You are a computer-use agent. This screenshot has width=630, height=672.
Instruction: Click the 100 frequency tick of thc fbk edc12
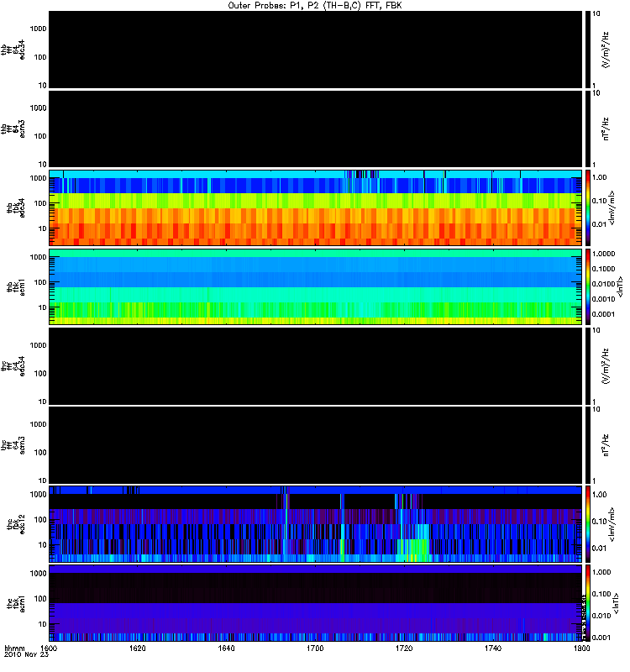39,520
